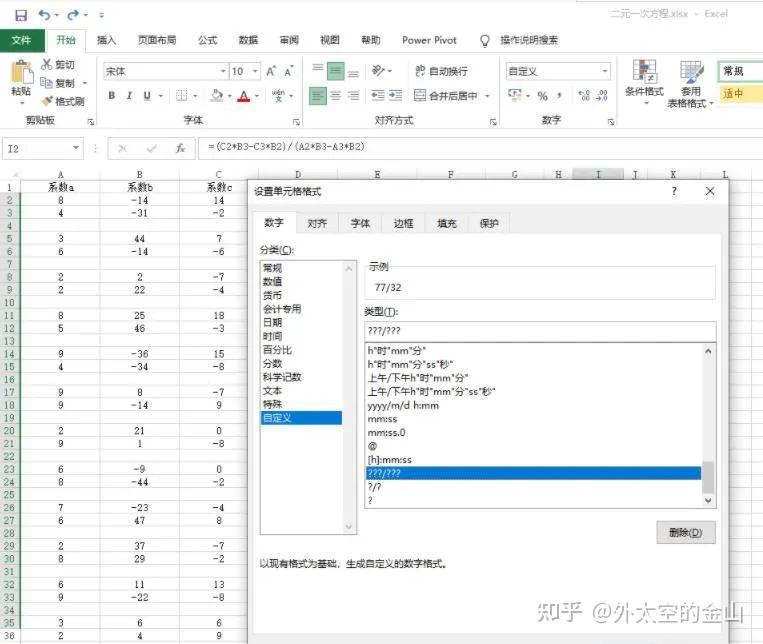Redo the last undone action
The height and width of the screenshot is (644, 763).
[x=73, y=15]
